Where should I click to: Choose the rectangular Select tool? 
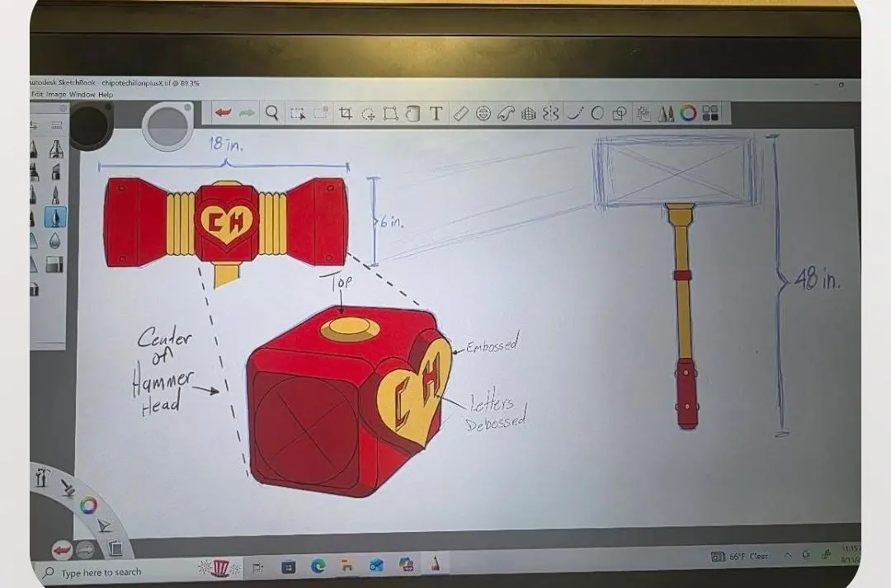click(x=297, y=114)
